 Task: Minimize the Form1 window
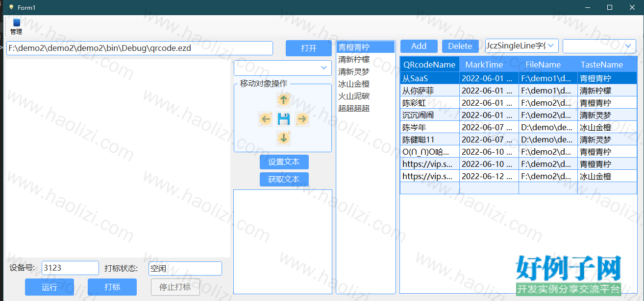pos(587,7)
